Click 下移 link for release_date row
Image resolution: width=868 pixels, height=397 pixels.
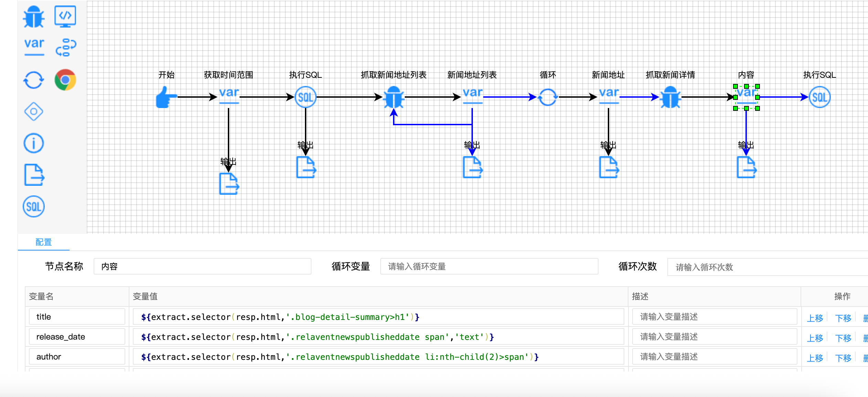click(843, 338)
